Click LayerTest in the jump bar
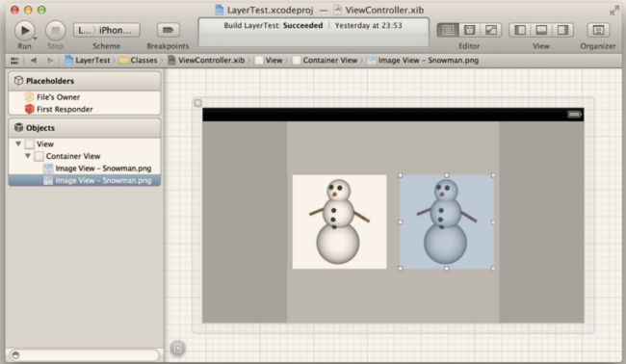 point(88,61)
